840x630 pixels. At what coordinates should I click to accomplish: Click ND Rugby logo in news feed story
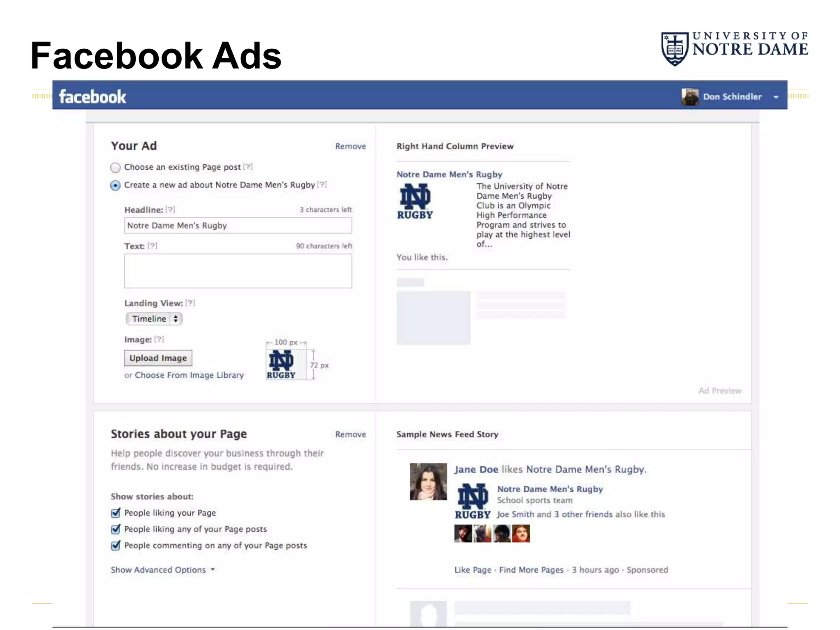point(472,501)
